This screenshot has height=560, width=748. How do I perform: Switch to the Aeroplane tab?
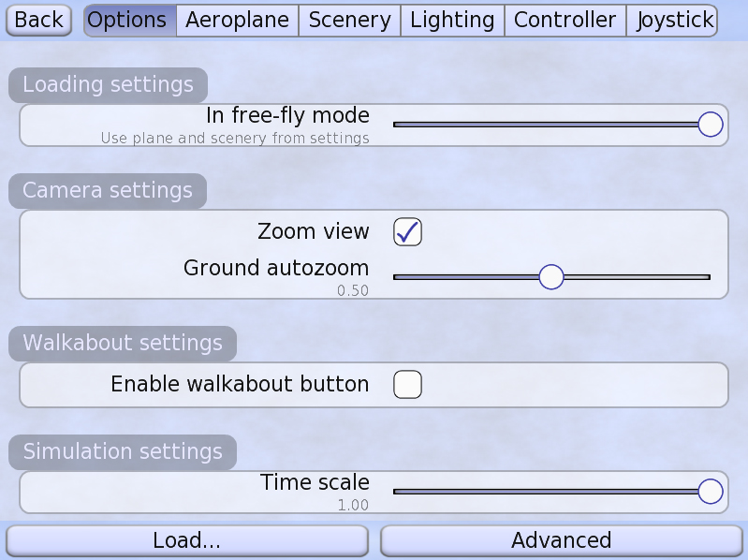coord(237,20)
